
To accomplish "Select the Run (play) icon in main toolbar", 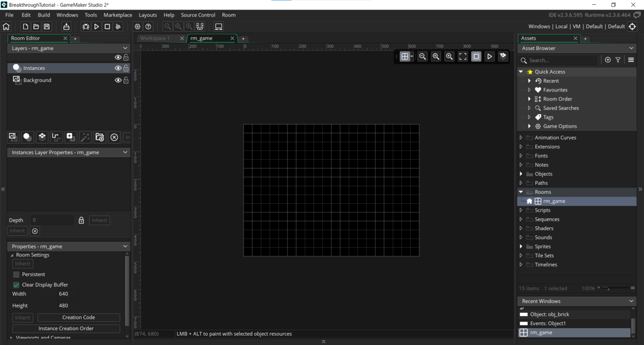I will 96,26.
